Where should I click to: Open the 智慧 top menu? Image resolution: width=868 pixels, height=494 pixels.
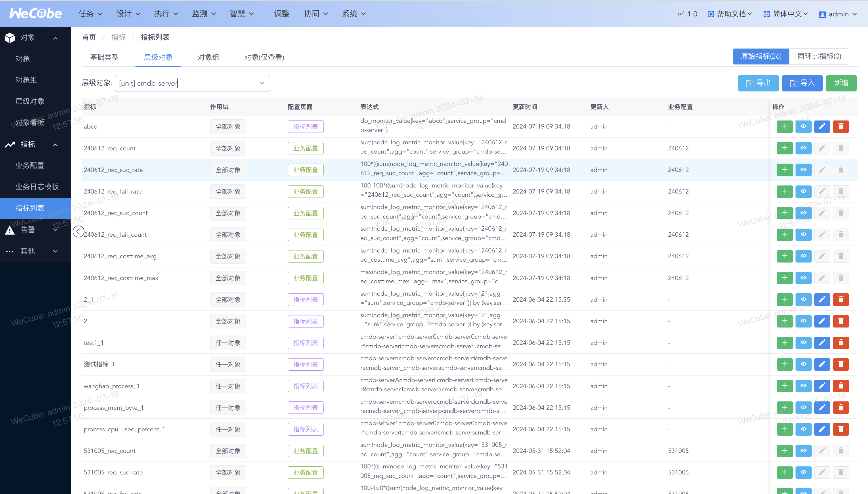pyautogui.click(x=242, y=14)
